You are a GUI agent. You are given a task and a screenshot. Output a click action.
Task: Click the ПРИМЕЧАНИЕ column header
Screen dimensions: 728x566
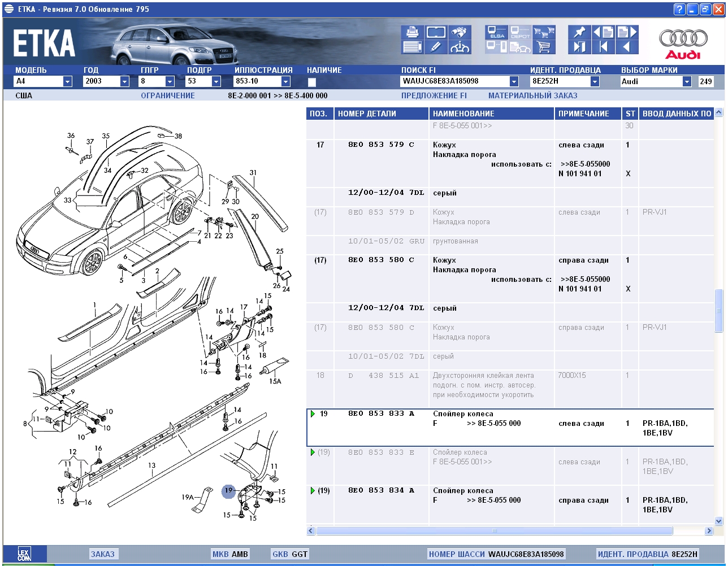pyautogui.click(x=588, y=114)
